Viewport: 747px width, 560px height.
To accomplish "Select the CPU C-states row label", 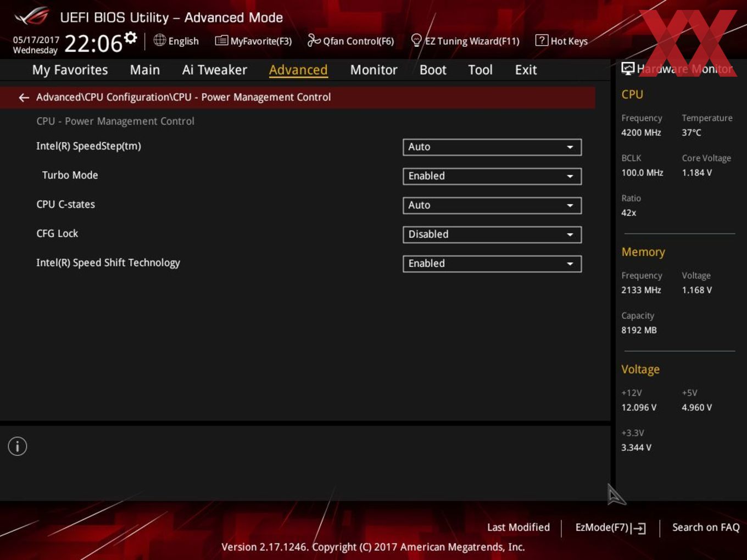I will tap(65, 204).
